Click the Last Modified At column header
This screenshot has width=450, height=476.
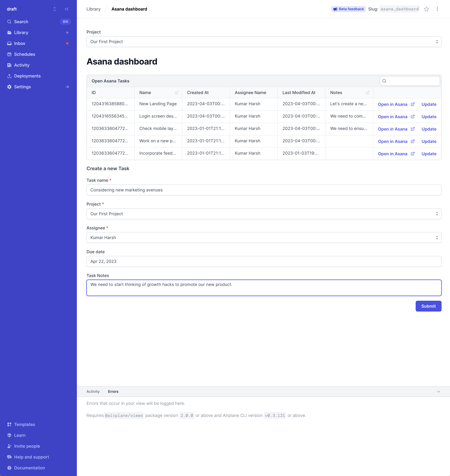click(301, 93)
